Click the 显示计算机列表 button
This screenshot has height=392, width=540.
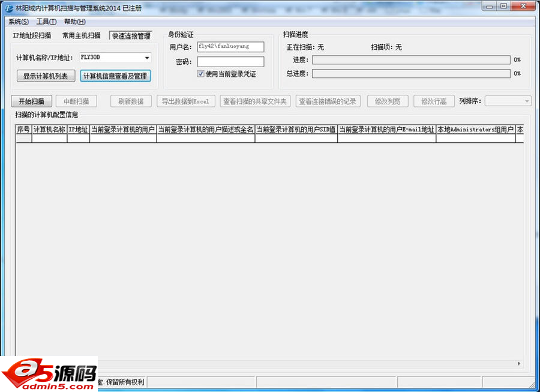[x=44, y=76]
